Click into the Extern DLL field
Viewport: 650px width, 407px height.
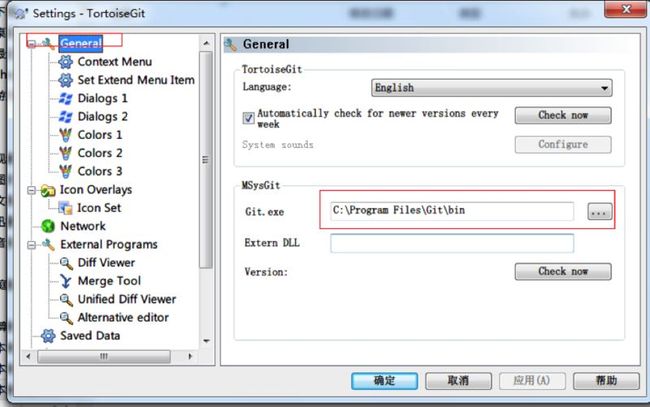tap(452, 243)
